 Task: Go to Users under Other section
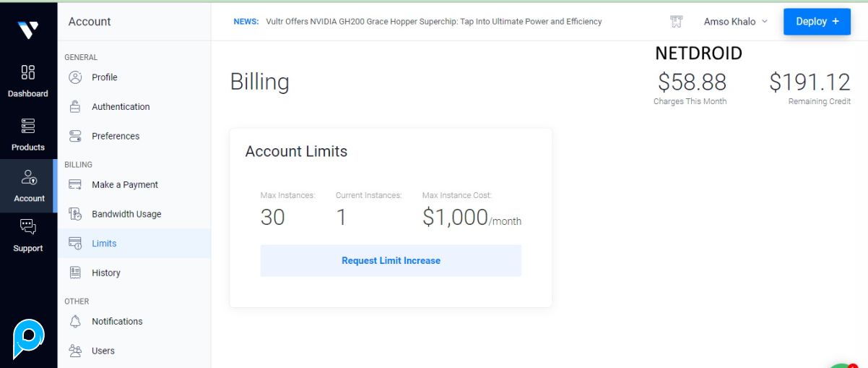pyautogui.click(x=103, y=351)
